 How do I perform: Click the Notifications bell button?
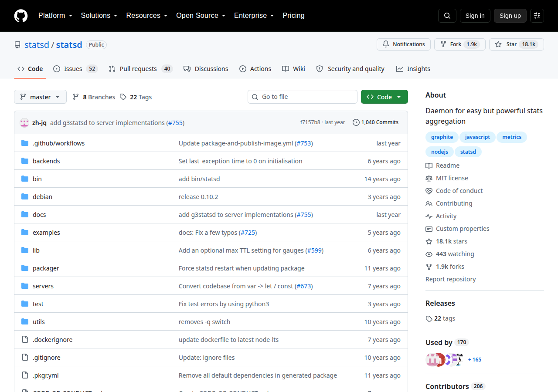(404, 44)
